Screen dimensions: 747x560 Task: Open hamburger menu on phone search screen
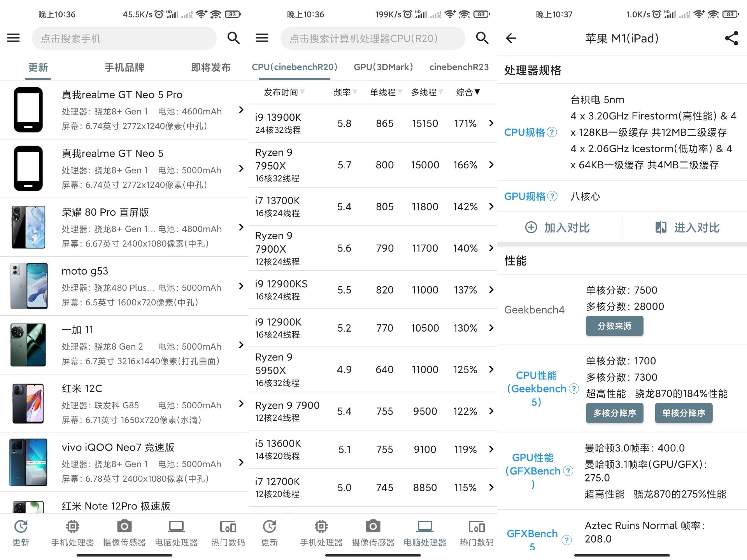click(13, 38)
